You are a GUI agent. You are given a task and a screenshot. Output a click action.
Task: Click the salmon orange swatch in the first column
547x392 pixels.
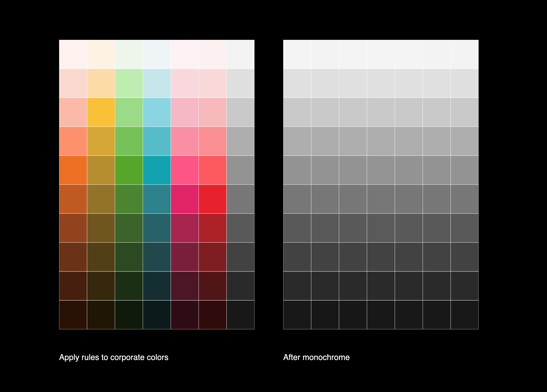pos(73,141)
